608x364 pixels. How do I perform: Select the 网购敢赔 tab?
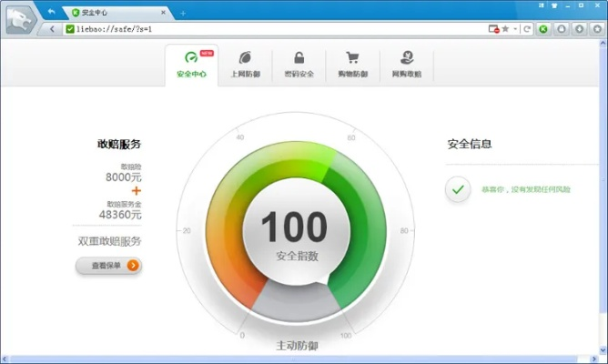coord(406,64)
